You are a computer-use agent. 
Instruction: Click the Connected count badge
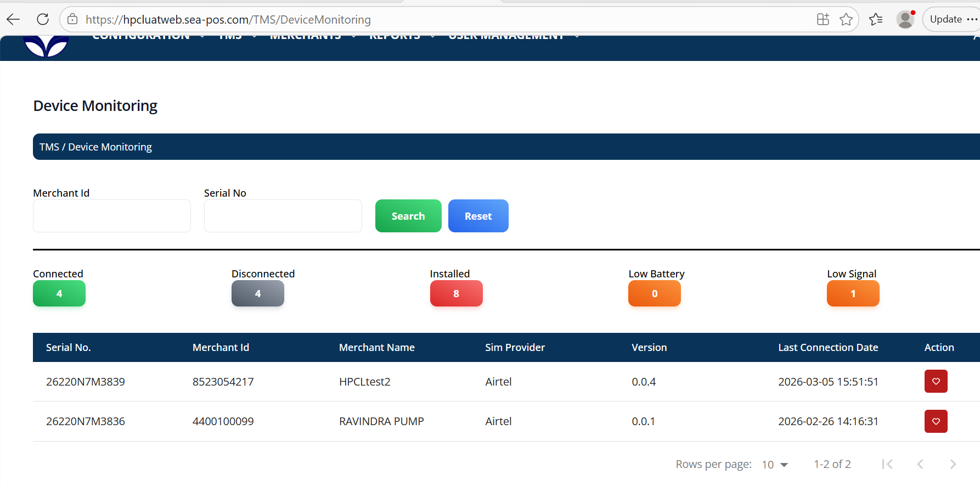click(59, 293)
